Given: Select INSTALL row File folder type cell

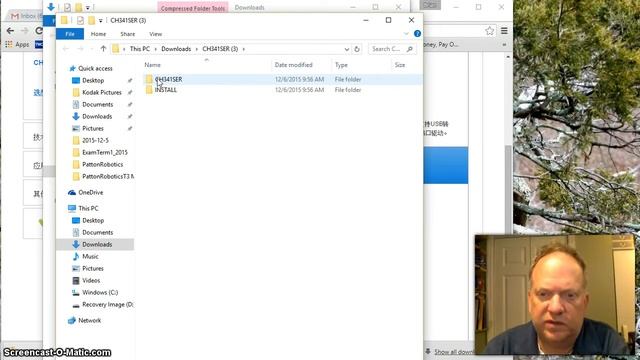Looking at the screenshot, I should (x=348, y=90).
